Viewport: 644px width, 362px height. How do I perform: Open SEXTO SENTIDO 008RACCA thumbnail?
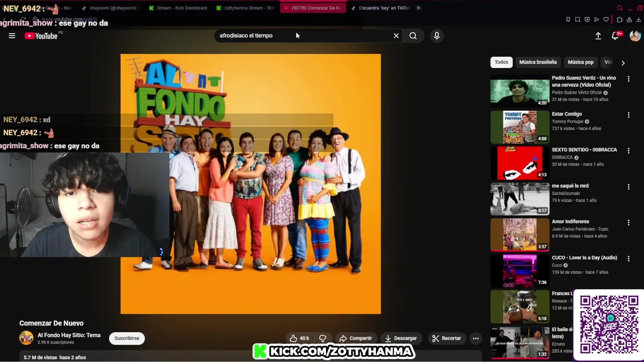[x=520, y=162]
